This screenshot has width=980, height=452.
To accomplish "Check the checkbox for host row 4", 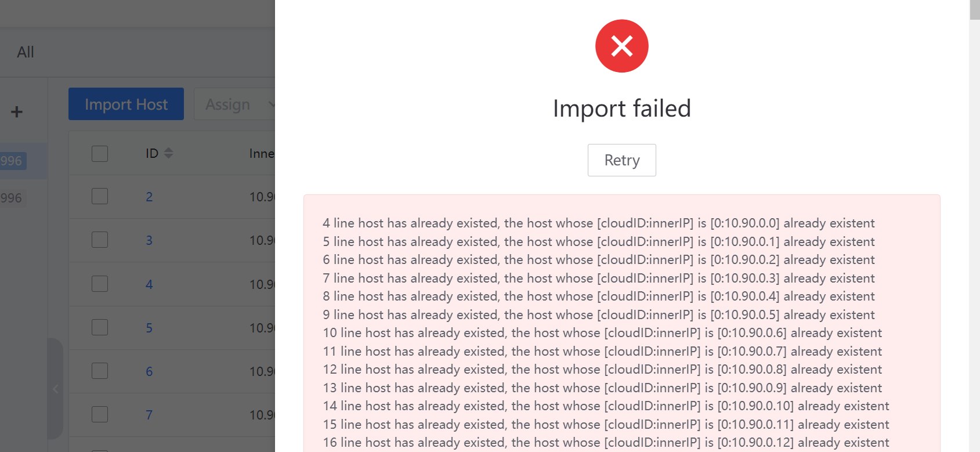I will click(99, 284).
